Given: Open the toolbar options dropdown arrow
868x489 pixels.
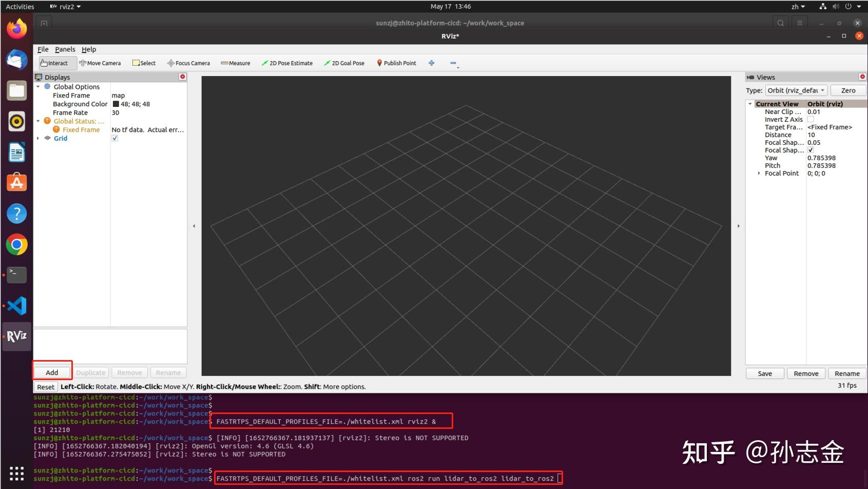Looking at the screenshot, I should pyautogui.click(x=458, y=67).
